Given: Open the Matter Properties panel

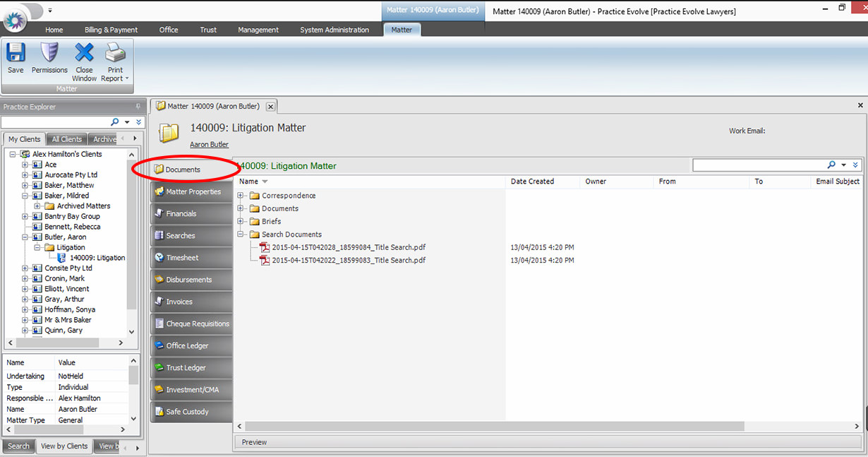Looking at the screenshot, I should pos(191,191).
